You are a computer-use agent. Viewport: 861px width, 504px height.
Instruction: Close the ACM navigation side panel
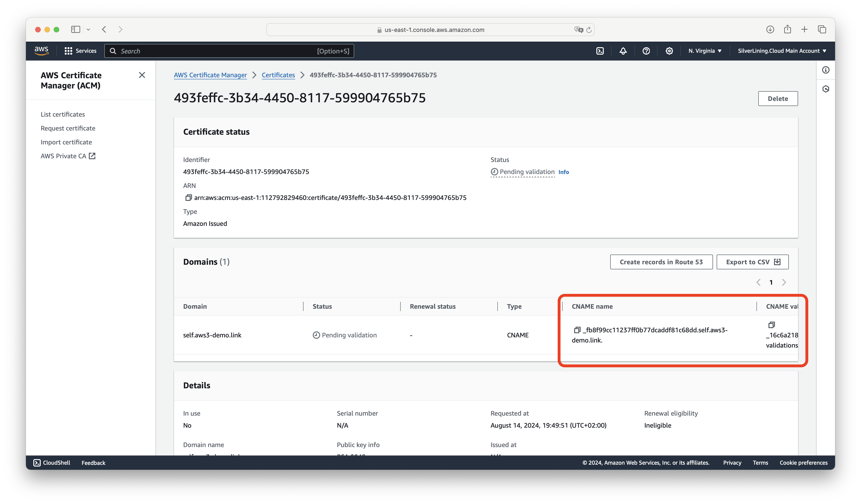click(142, 75)
